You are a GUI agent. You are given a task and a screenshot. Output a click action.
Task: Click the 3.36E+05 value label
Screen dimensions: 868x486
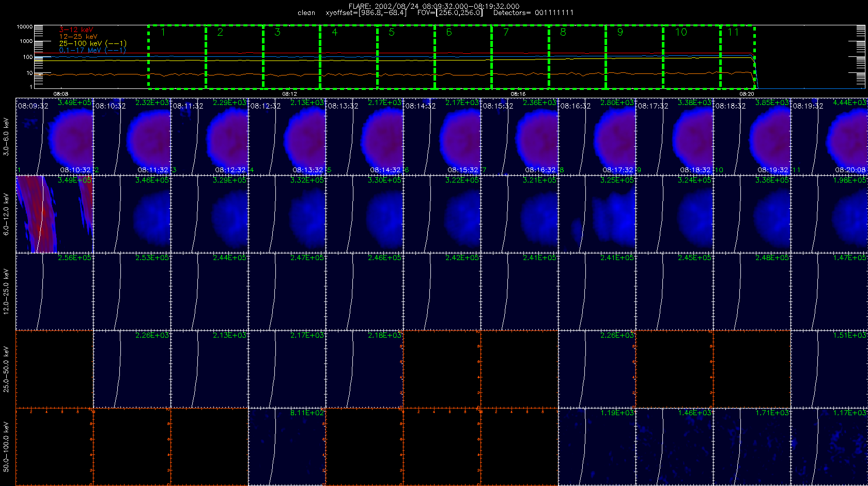pyautogui.click(x=772, y=180)
